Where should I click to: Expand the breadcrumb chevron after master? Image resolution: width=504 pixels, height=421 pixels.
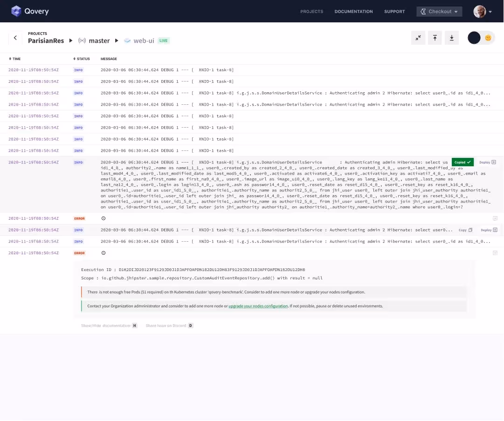coord(116,41)
